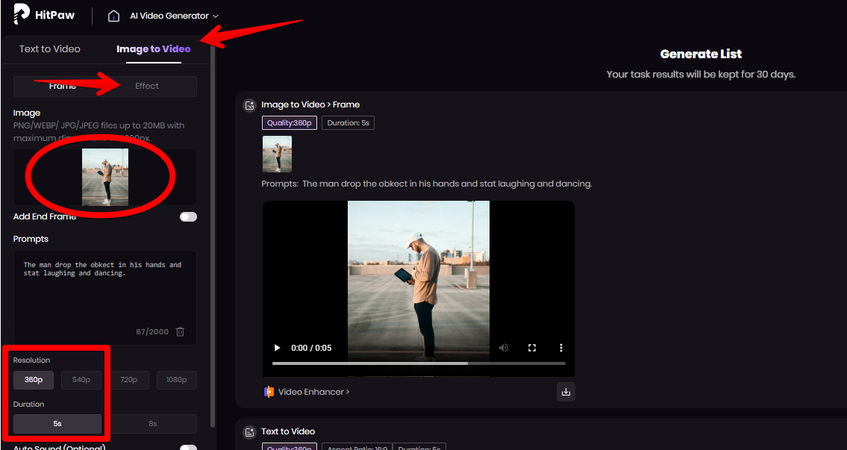Open the home icon in header

[x=113, y=16]
